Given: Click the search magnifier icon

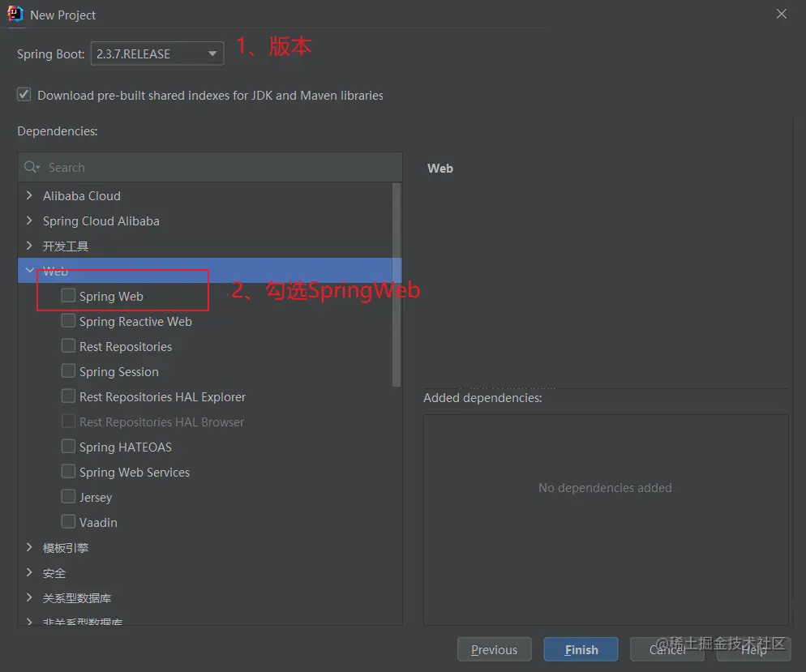Looking at the screenshot, I should tap(32, 167).
